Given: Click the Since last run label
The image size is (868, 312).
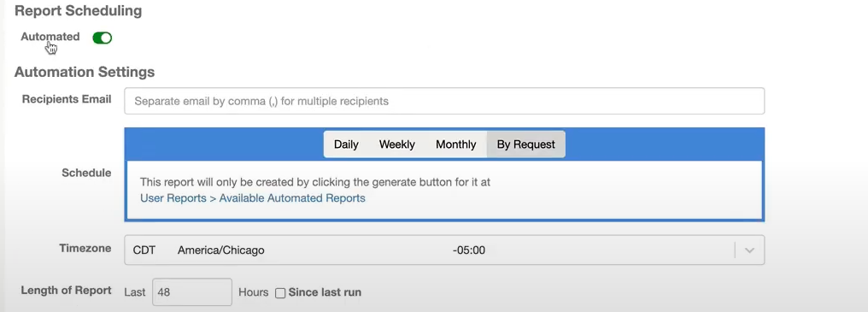Looking at the screenshot, I should pyautogui.click(x=325, y=292).
